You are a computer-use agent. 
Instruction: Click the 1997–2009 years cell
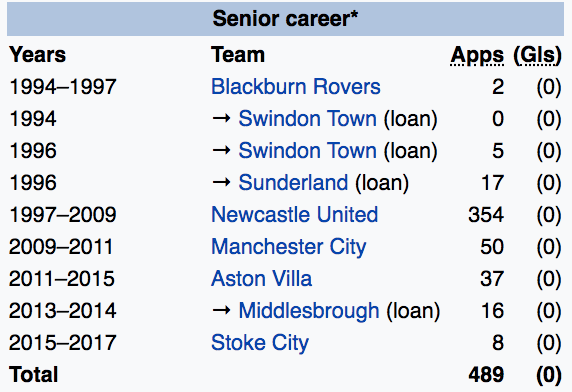[x=63, y=214]
